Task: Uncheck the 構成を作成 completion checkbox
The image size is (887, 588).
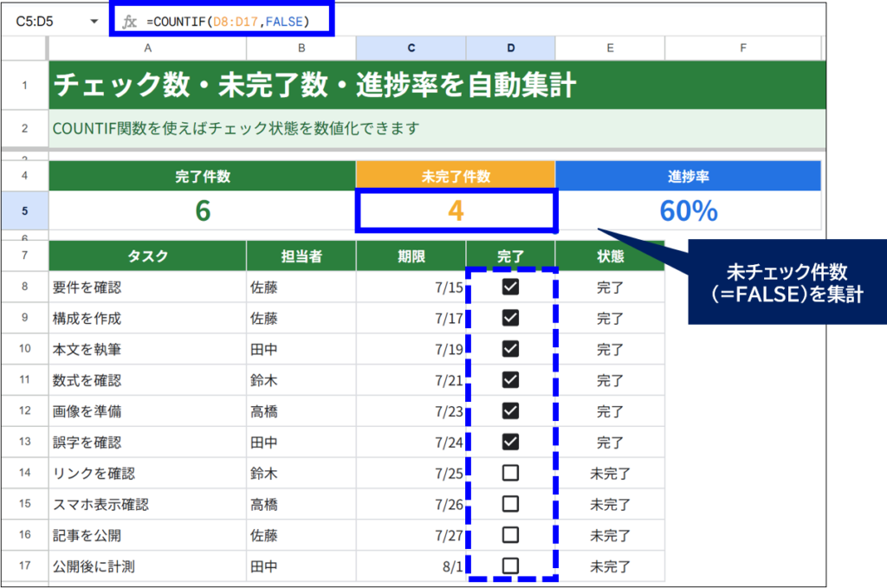Action: click(510, 318)
